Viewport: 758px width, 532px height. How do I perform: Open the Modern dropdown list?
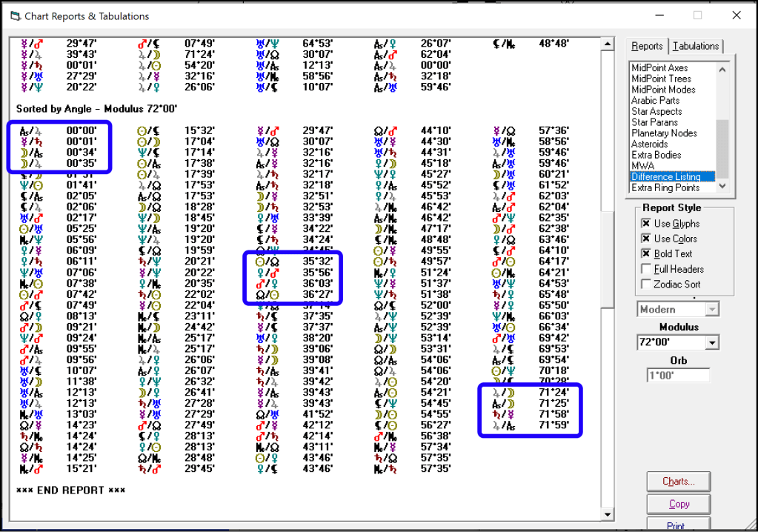(x=712, y=309)
